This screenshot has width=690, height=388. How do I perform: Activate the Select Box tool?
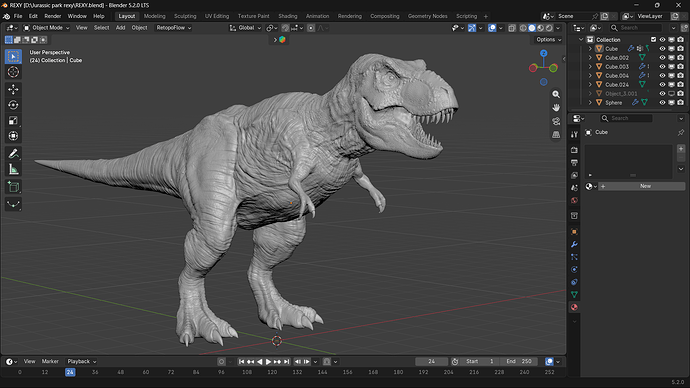[13, 56]
